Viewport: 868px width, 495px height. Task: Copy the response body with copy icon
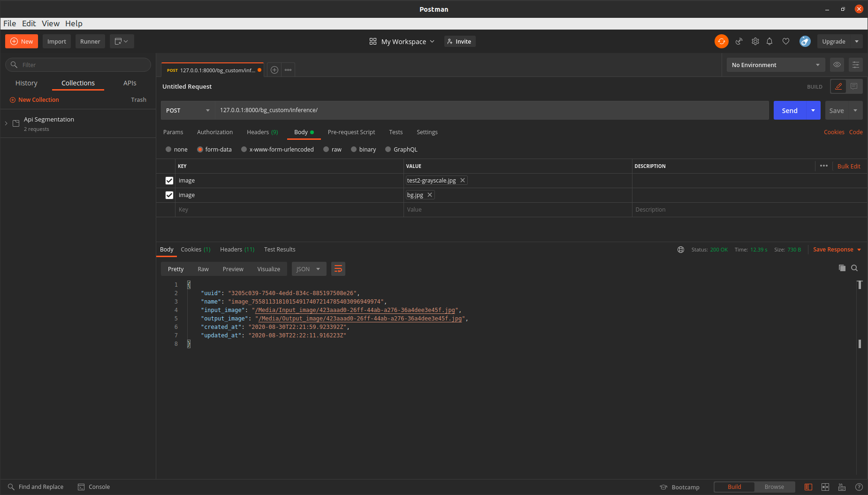pos(842,268)
